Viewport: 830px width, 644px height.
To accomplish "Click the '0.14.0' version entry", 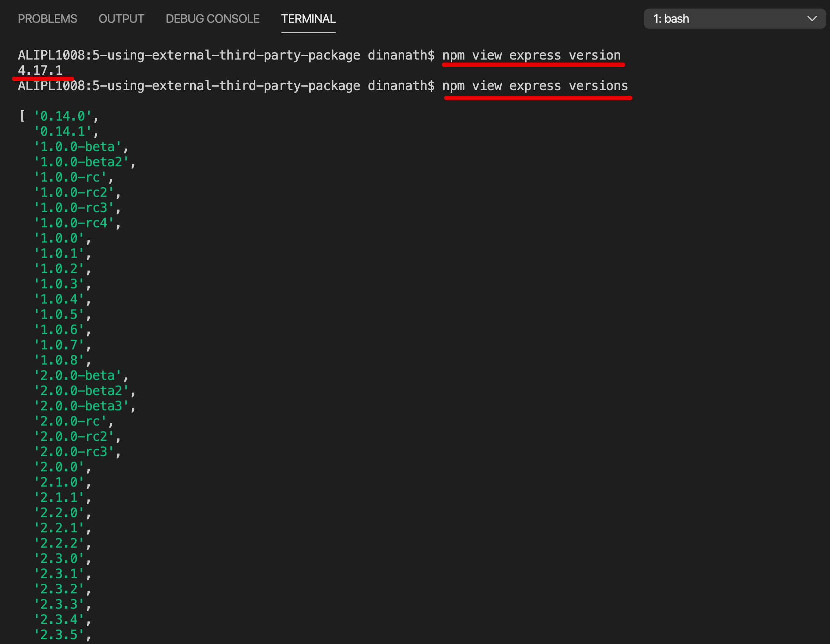I will tap(63, 117).
